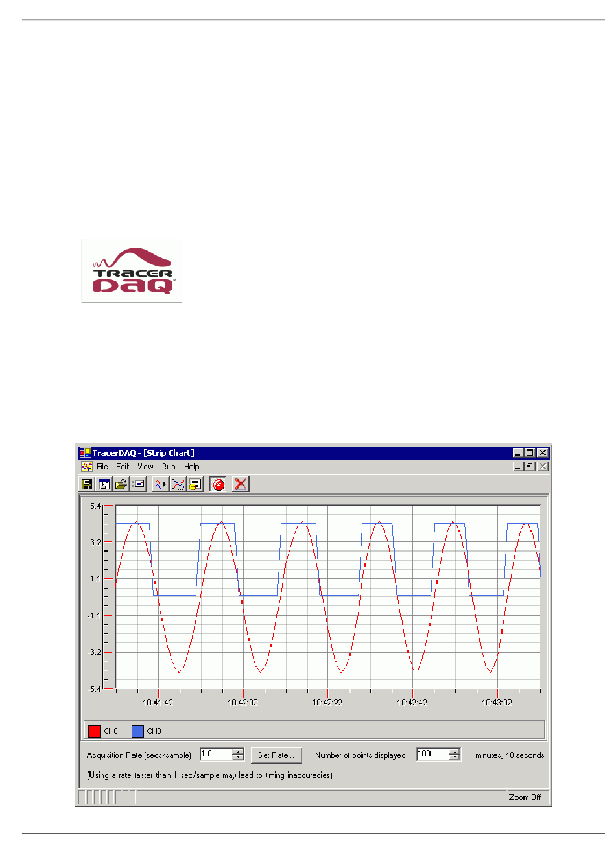Click the 10:43:02 time axis label

point(497,703)
